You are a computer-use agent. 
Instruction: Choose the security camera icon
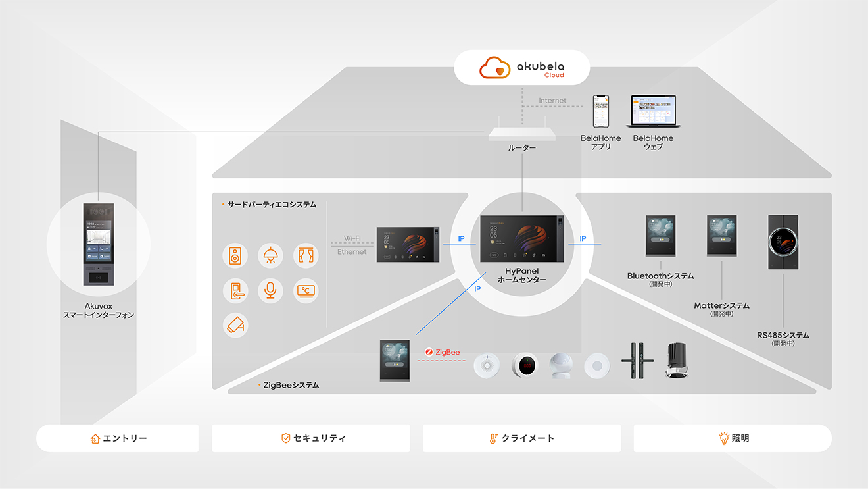point(235,325)
